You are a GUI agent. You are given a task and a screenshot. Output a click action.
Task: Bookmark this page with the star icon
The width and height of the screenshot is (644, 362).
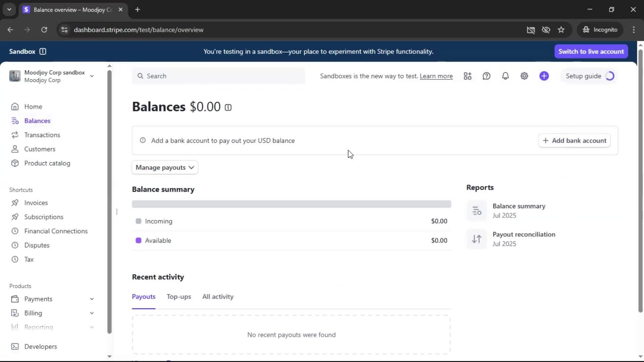561,30
